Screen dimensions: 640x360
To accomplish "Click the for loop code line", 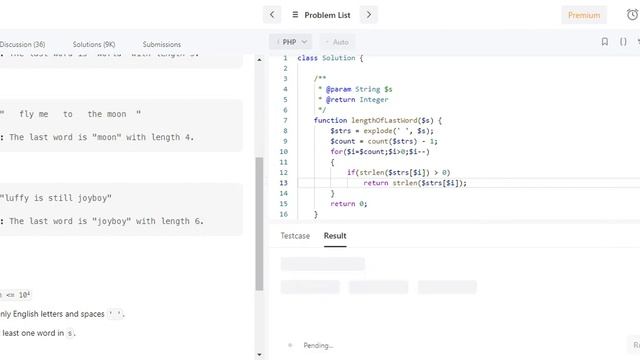I will point(380,152).
